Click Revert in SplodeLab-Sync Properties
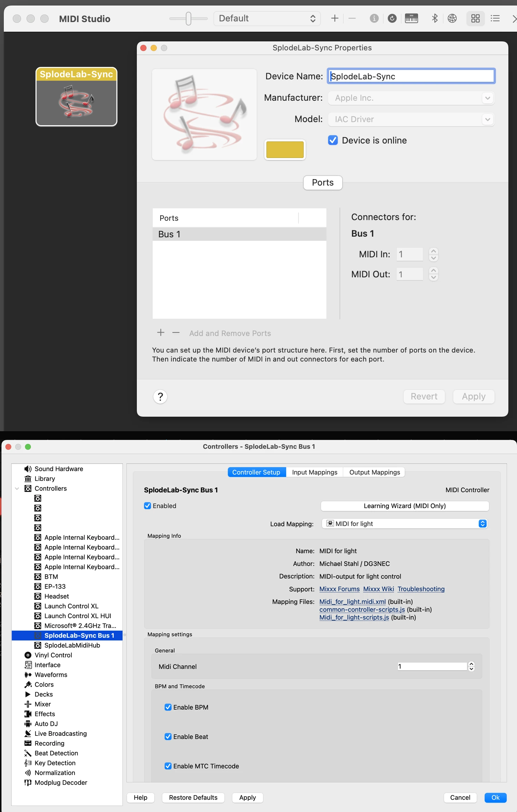The height and width of the screenshot is (812, 517). [424, 396]
